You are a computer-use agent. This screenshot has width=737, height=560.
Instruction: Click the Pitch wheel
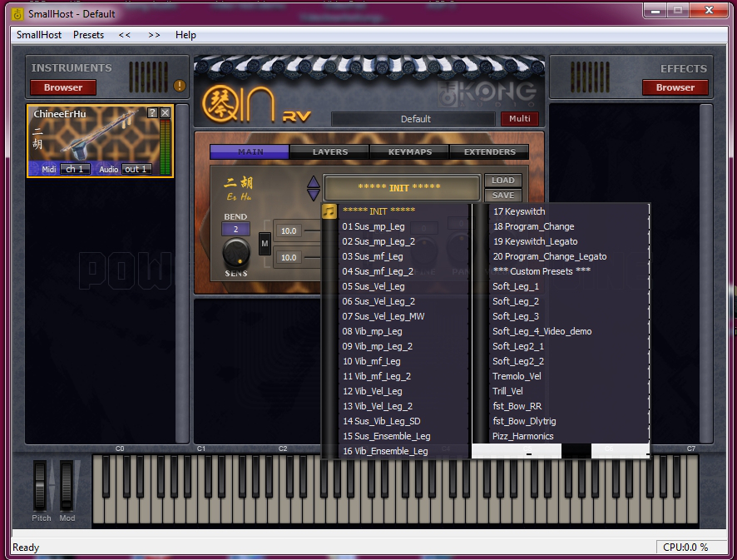tap(40, 486)
